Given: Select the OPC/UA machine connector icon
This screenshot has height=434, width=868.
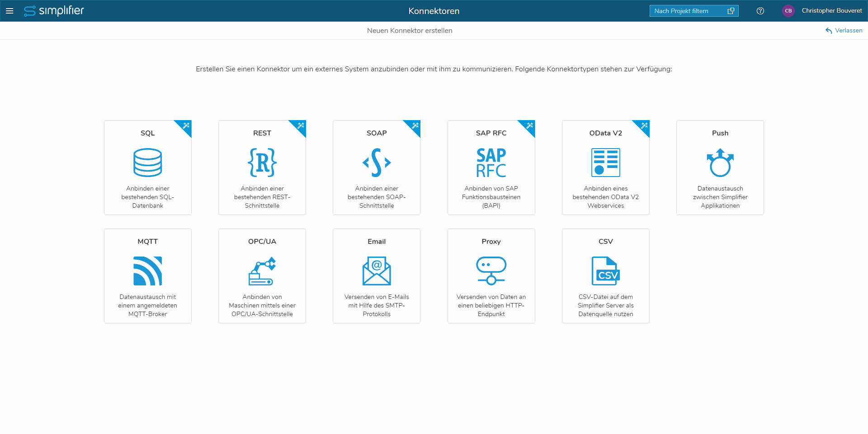Looking at the screenshot, I should tap(262, 271).
